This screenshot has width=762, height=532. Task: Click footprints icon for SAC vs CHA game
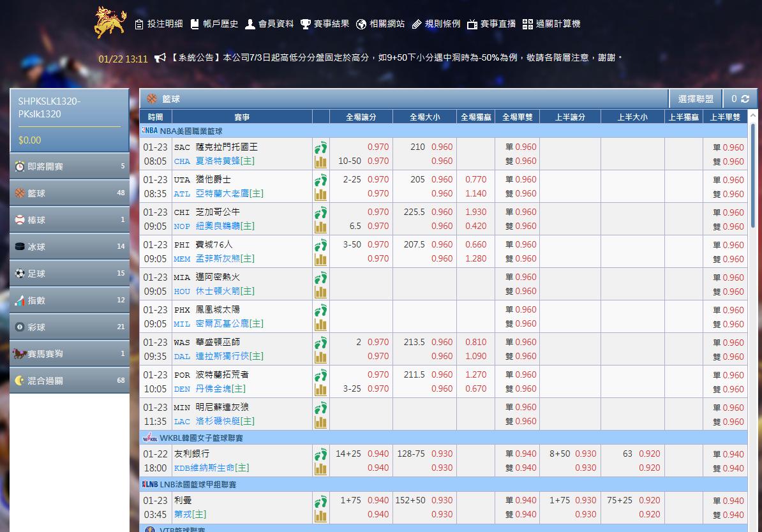(321, 147)
